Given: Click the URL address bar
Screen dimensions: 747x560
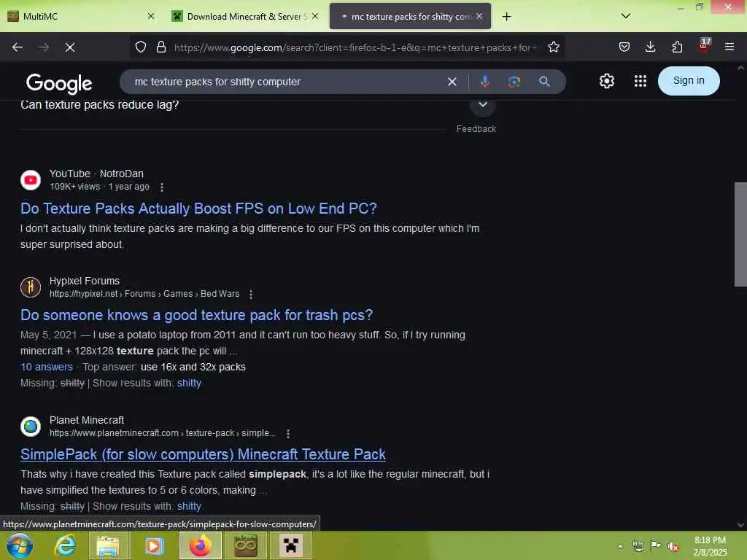Looking at the screenshot, I should point(355,47).
